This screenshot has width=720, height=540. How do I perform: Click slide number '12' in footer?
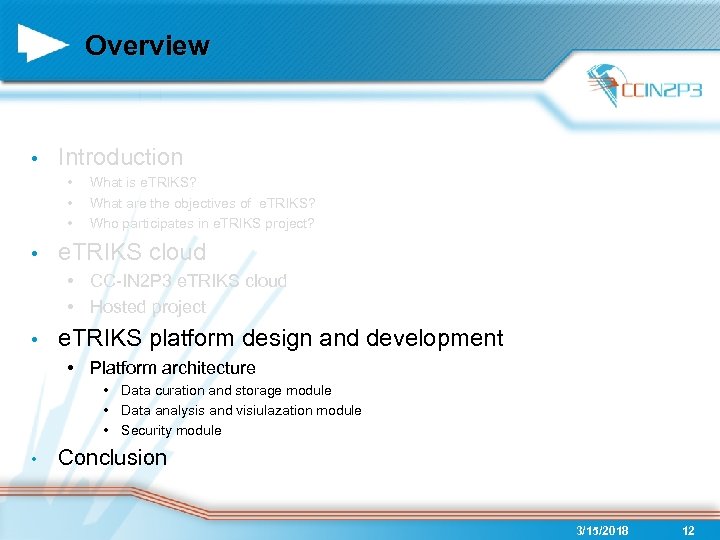point(688,531)
